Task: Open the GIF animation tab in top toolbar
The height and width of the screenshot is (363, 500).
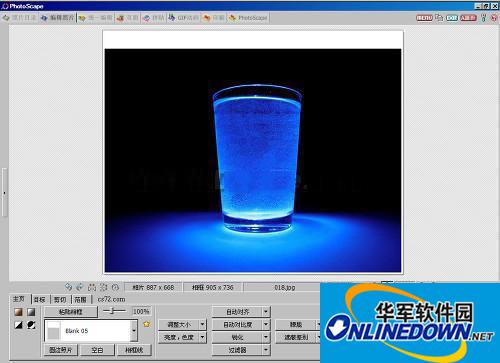Action: [184, 18]
